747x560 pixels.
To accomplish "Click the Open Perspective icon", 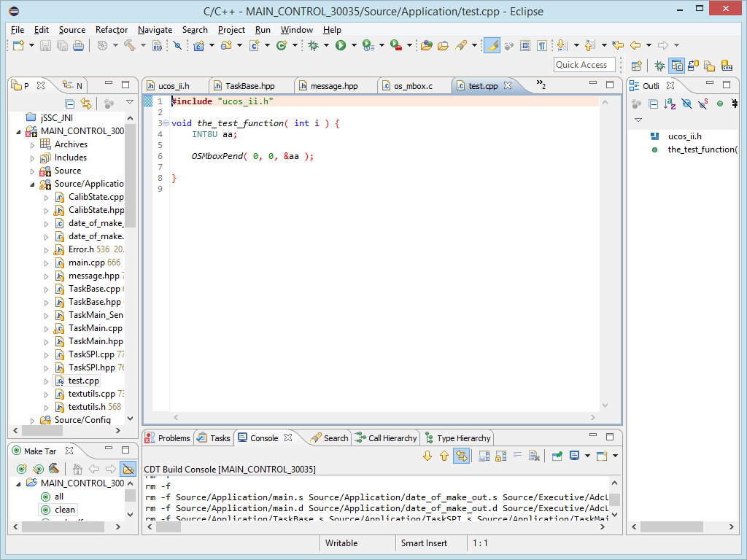I will (x=637, y=66).
